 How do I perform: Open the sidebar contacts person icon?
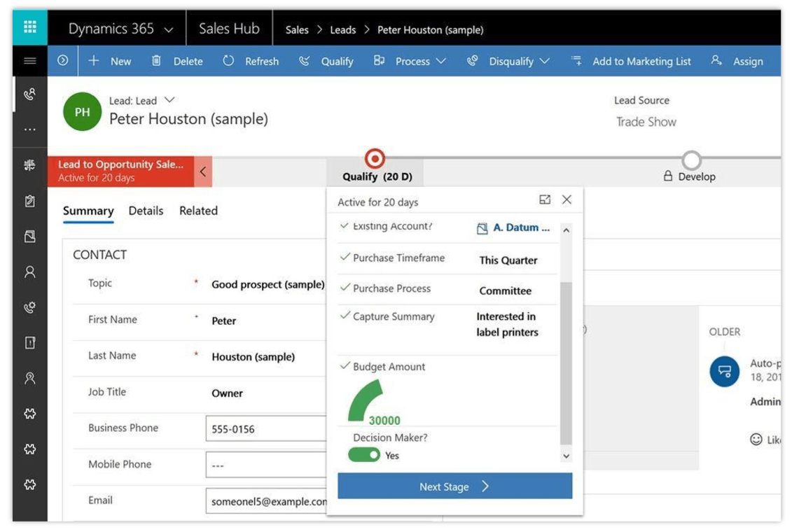click(x=30, y=272)
